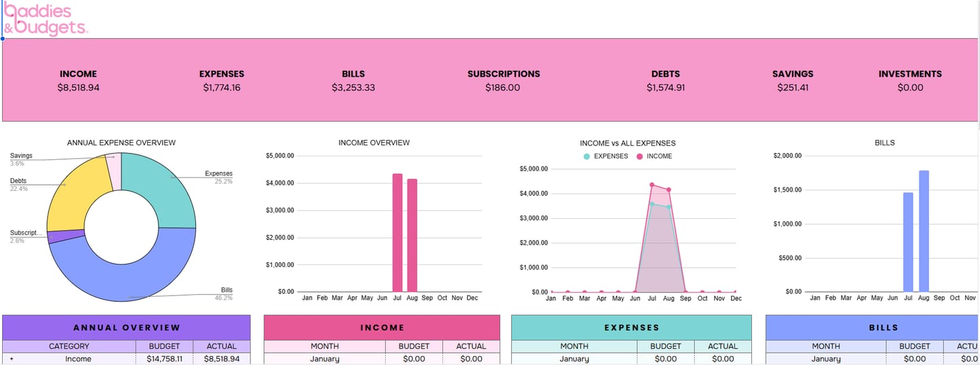Select January cell in the Bills table
This screenshot has height=365, width=980.
826,359
